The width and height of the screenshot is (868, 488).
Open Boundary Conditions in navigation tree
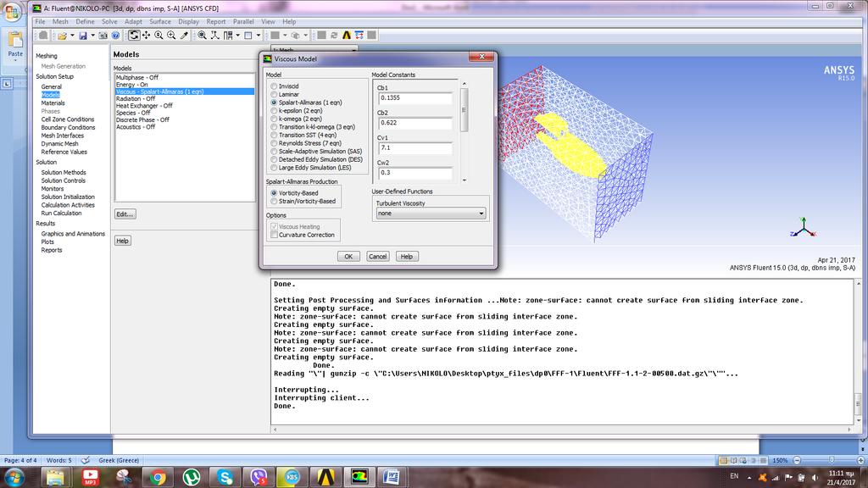tap(68, 127)
